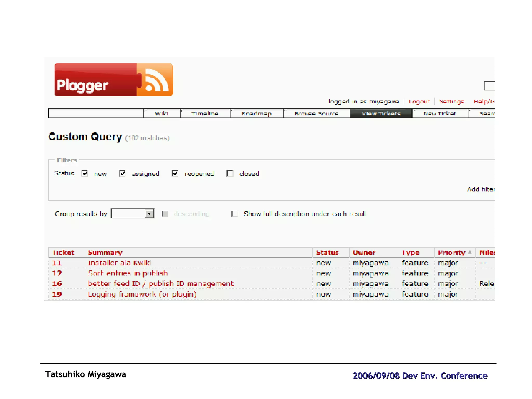
Task: Open ticket 'Installer ala Kwiki'
Action: (119, 263)
